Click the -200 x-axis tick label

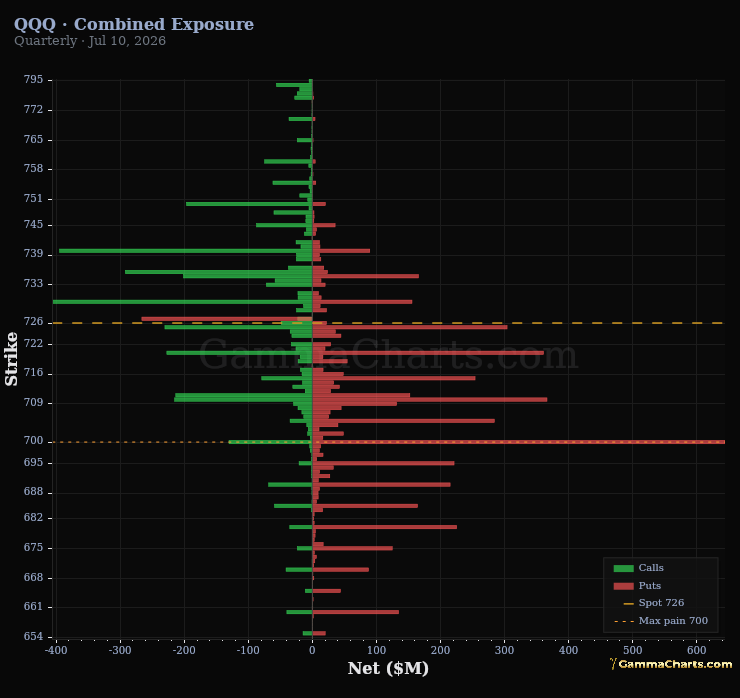tap(184, 650)
